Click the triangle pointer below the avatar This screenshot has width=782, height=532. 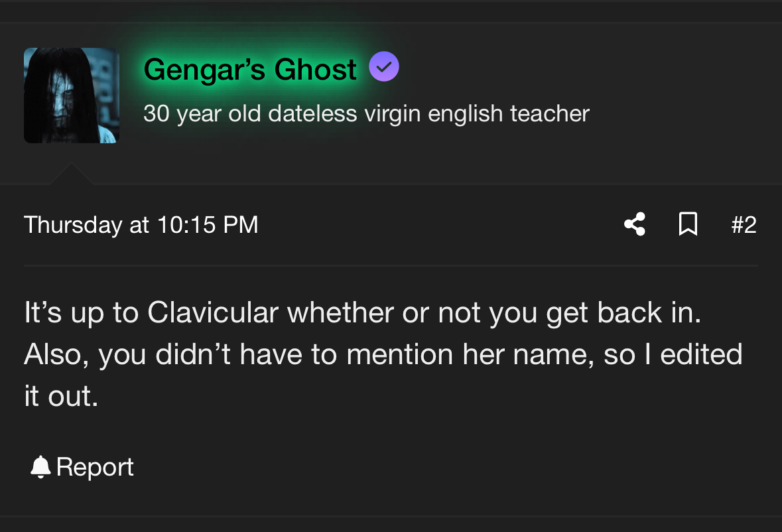point(71,174)
